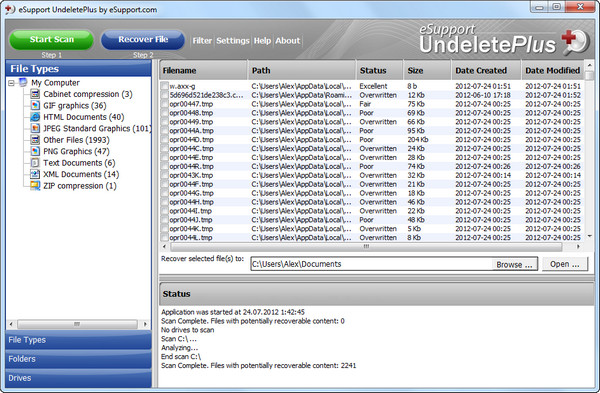Click File Types tree scroll right arrow
The height and width of the screenshot is (393, 600).
[x=145, y=324]
